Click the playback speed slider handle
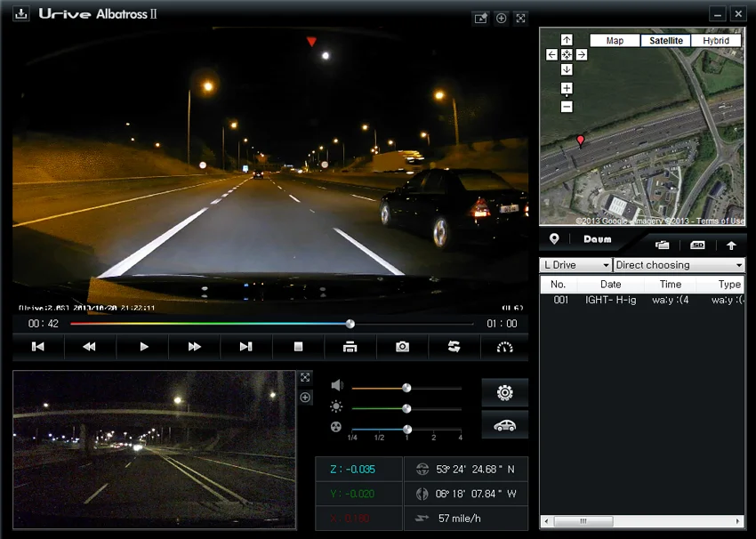 coord(407,429)
